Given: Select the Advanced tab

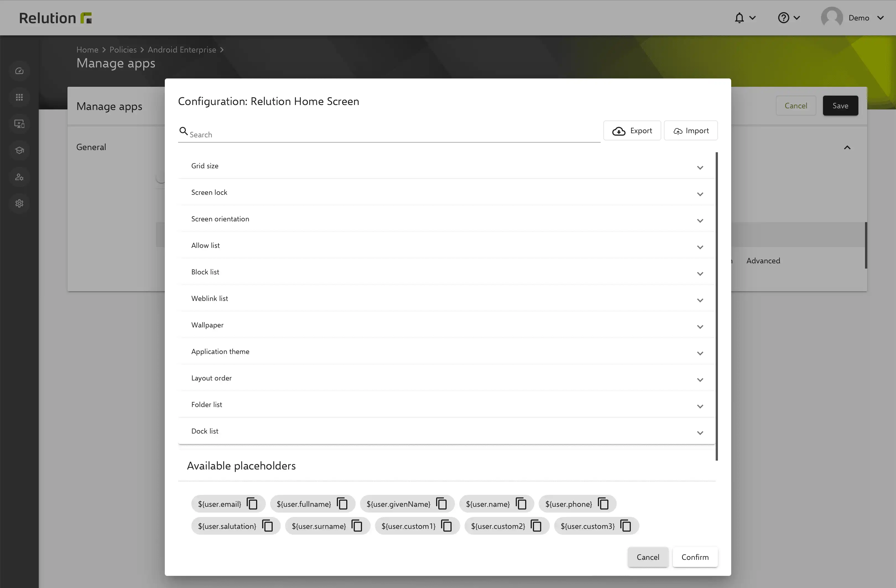Looking at the screenshot, I should [x=763, y=261].
